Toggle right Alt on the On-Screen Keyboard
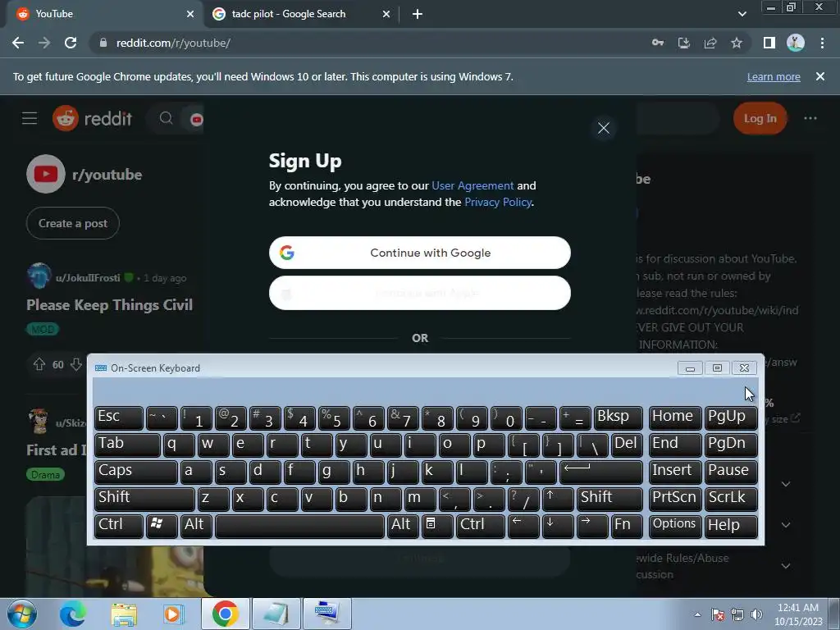The image size is (840, 630). pos(403,526)
